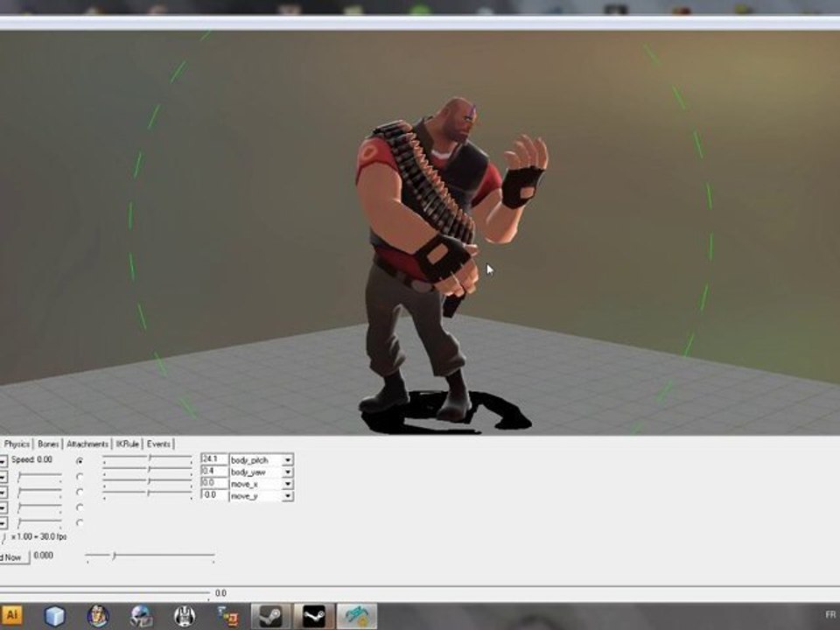
Task: Open the sequence dropdown left of Speed 0.00
Action: coord(3,461)
